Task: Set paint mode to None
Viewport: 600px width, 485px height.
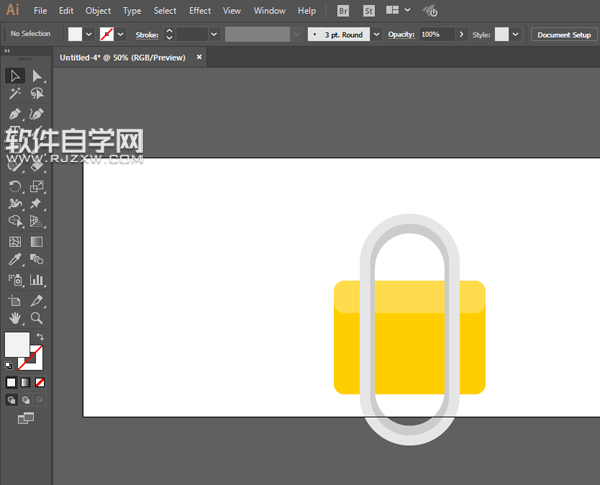Action: [40, 382]
